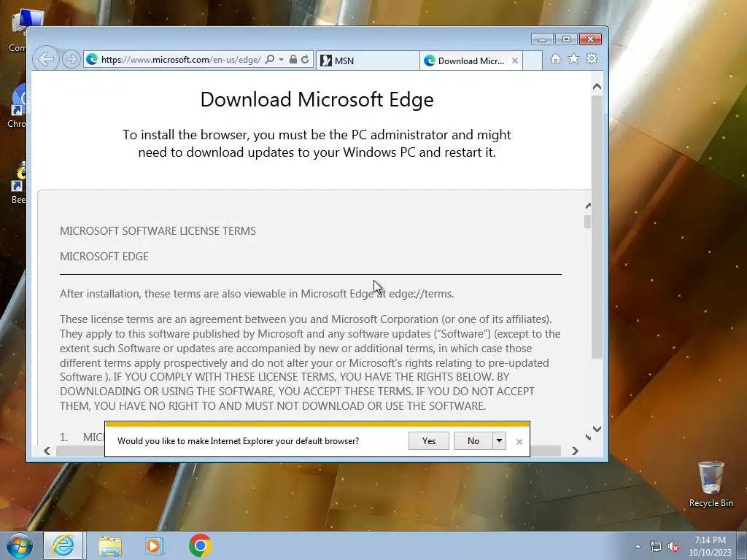Open the address bar autocomplete dropdown arrow

click(x=281, y=60)
